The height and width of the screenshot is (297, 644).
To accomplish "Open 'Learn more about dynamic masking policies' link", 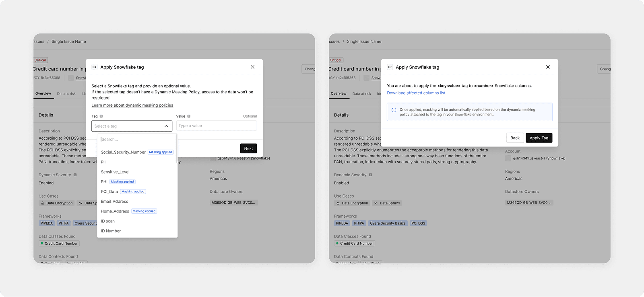I will [132, 105].
